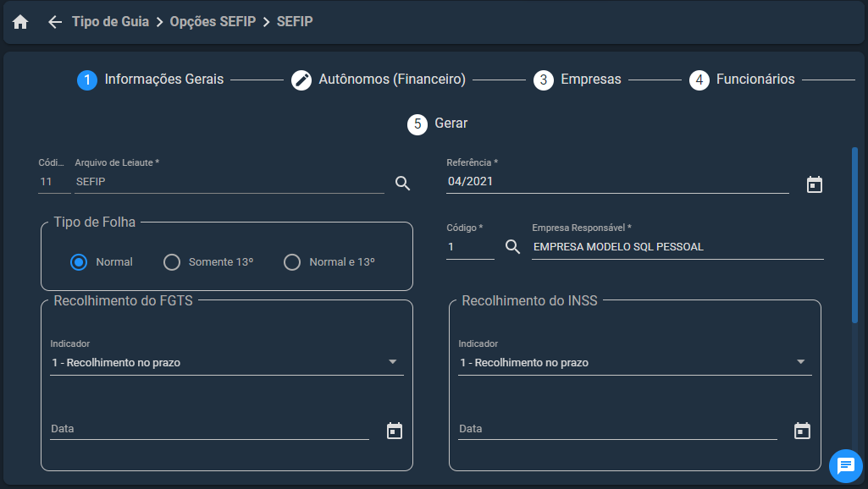Open the FGTS Data calendar icon
The image size is (868, 489).
point(394,431)
